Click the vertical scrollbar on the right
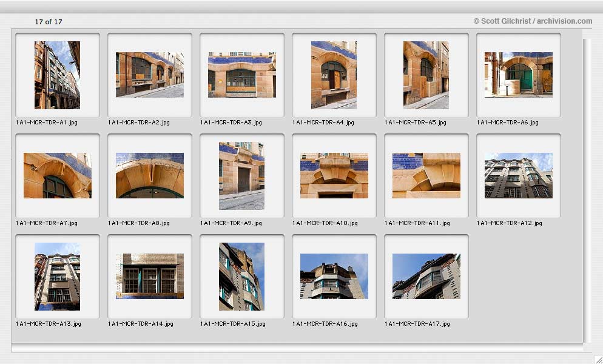The image size is (603, 364). pyautogui.click(x=587, y=190)
